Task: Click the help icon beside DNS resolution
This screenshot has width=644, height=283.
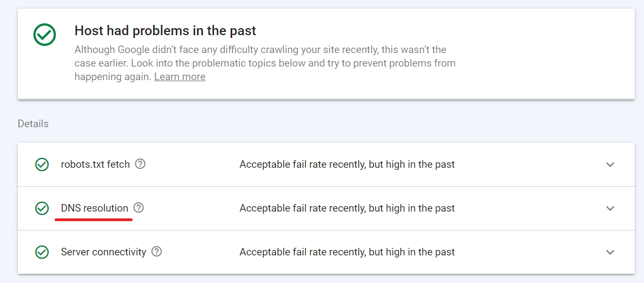Action: point(139,208)
